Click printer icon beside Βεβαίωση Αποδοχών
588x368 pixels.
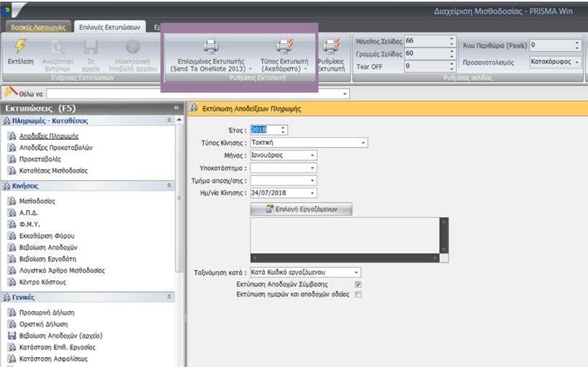12,248
